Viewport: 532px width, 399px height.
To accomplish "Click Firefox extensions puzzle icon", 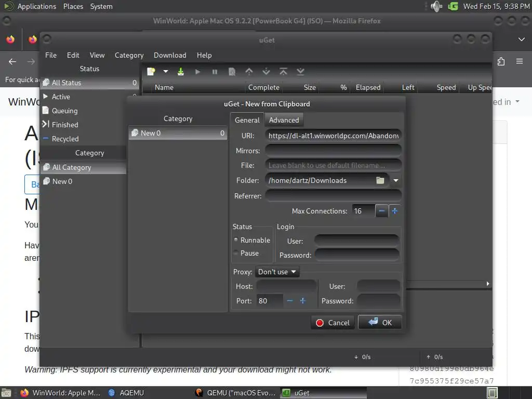I will tap(501, 61).
